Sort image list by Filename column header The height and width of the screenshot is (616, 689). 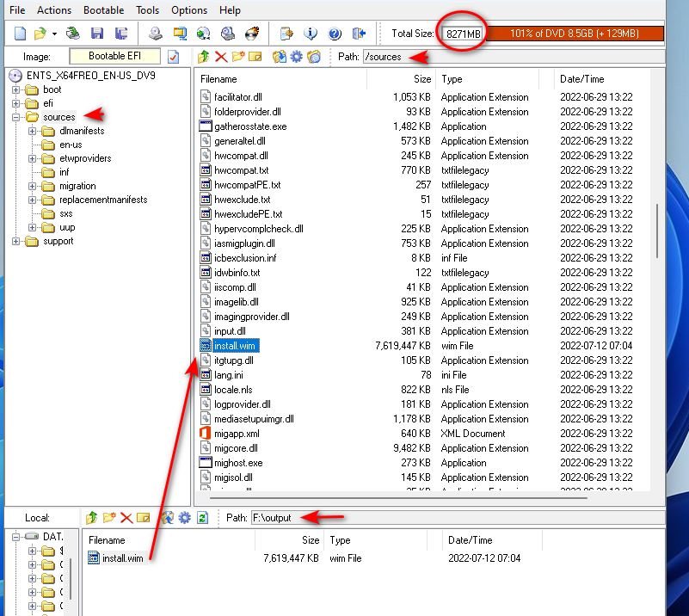[280, 79]
